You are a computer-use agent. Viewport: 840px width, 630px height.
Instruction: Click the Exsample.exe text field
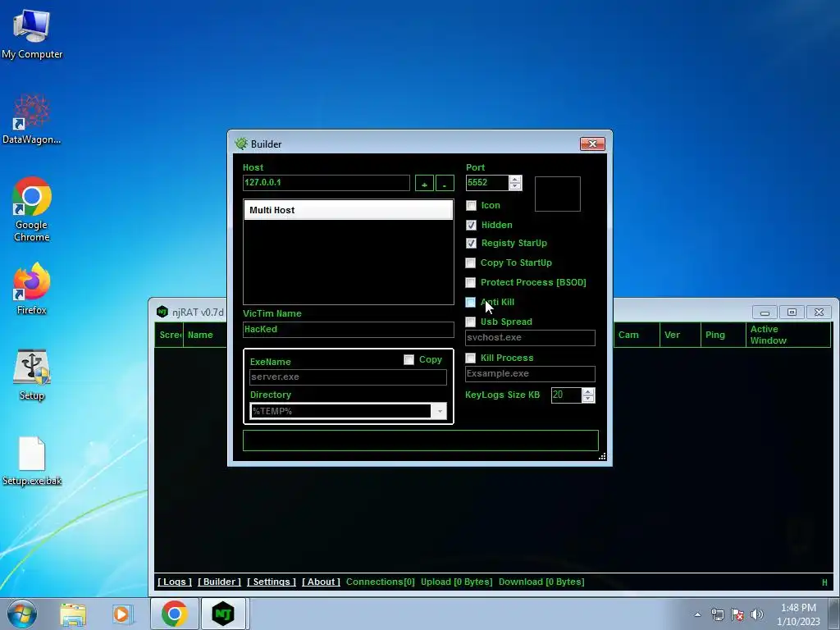[x=531, y=373]
